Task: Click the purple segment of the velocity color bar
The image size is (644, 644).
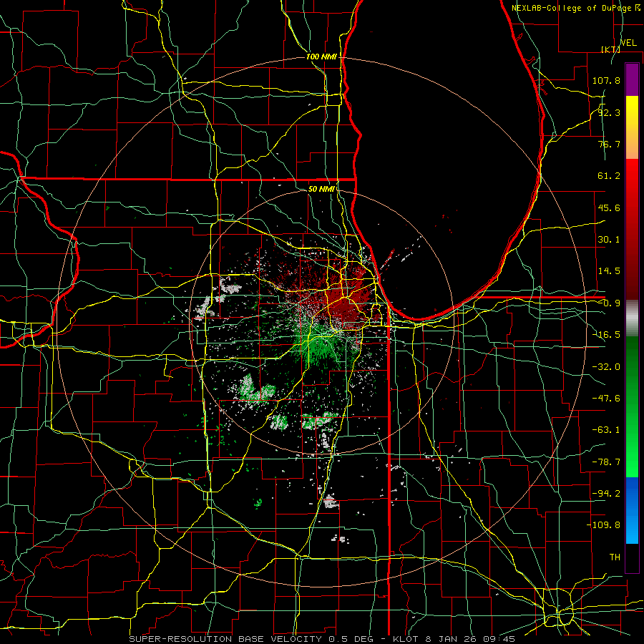Action: pos(632,79)
